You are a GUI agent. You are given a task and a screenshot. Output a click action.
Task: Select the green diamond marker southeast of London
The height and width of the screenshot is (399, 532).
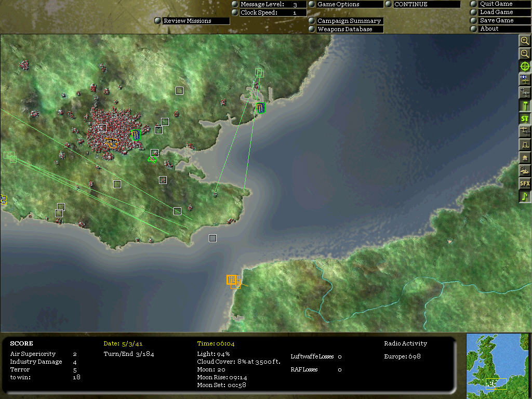pyautogui.click(x=152, y=159)
